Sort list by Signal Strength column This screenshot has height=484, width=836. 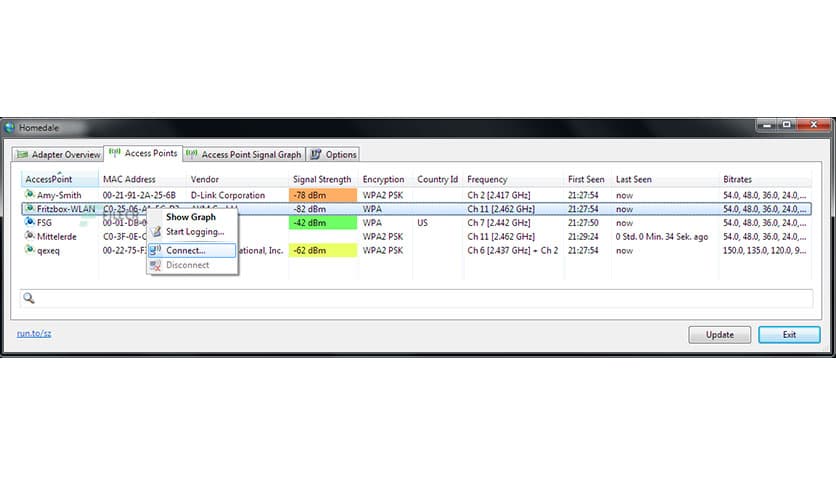(x=322, y=180)
